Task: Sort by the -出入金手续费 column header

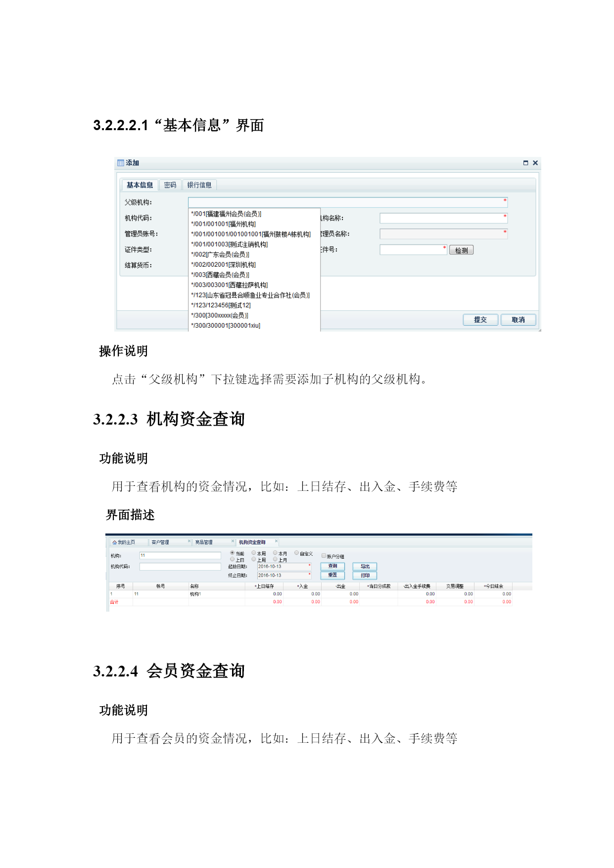Action: 417,586
